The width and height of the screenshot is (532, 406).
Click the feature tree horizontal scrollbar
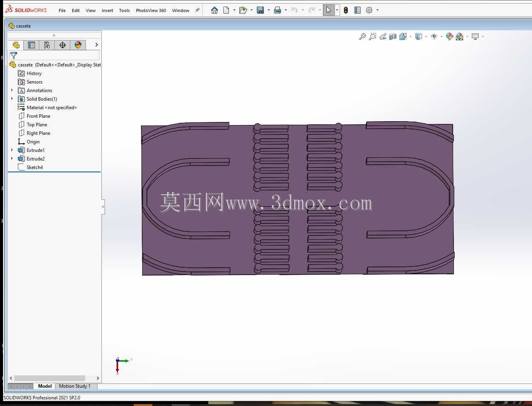[50, 378]
